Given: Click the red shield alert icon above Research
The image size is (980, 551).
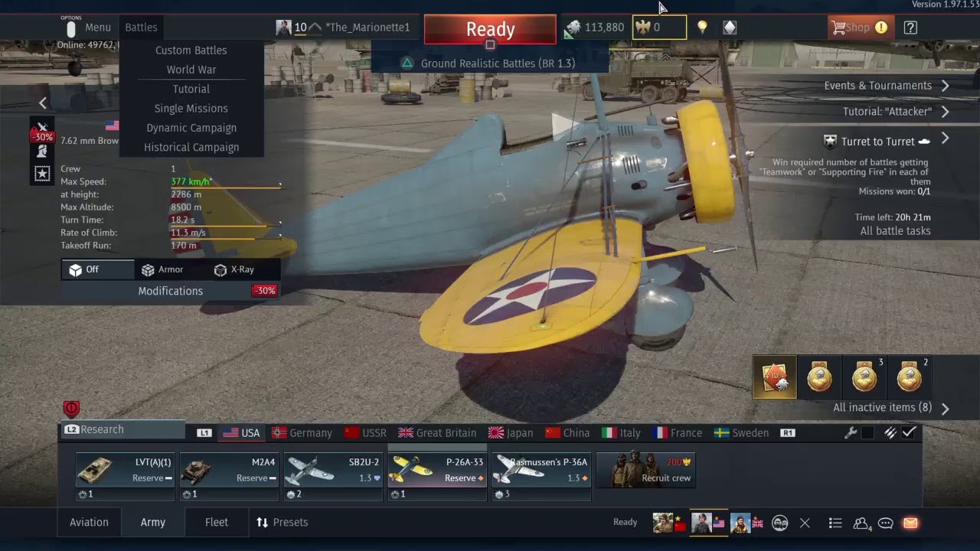Looking at the screenshot, I should click(x=71, y=409).
